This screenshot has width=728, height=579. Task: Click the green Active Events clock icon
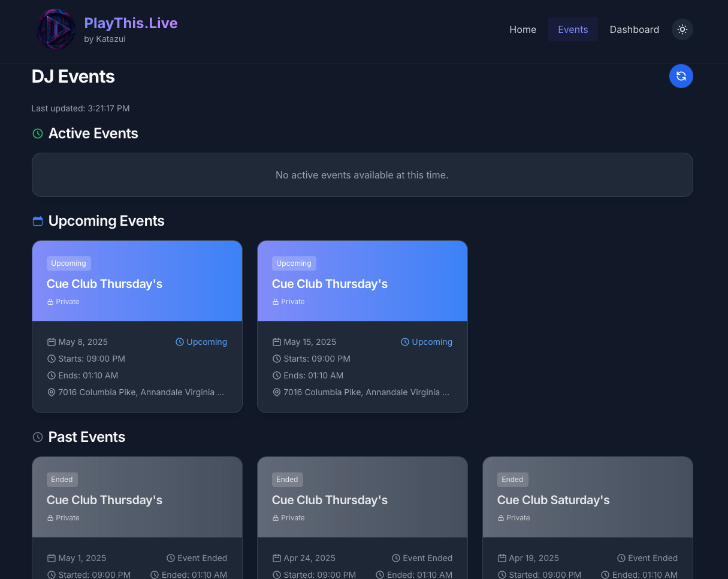pos(38,134)
